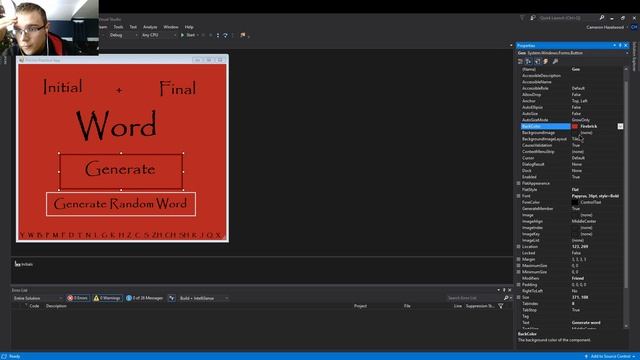640x360 pixels.
Task: Toggle the Messages filter
Action: click(x=144, y=298)
